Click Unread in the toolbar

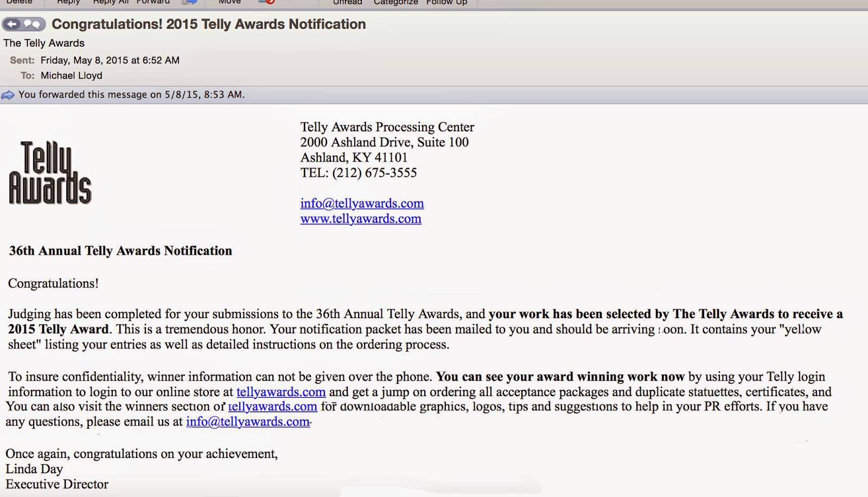click(x=347, y=2)
